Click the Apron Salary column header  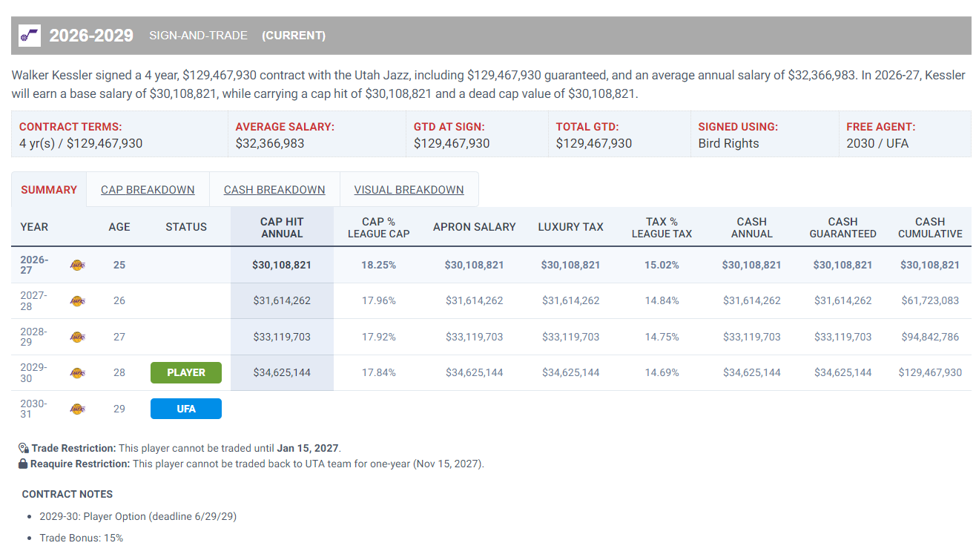[475, 227]
